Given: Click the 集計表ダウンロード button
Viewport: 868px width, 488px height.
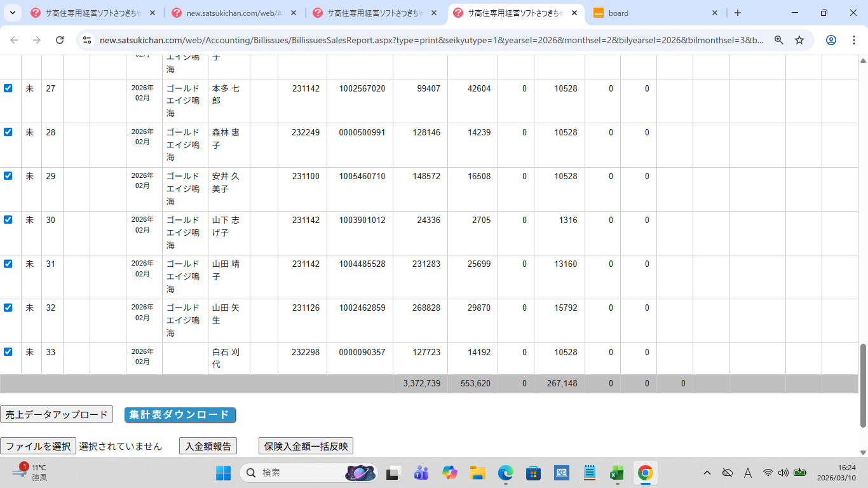Looking at the screenshot, I should [180, 415].
